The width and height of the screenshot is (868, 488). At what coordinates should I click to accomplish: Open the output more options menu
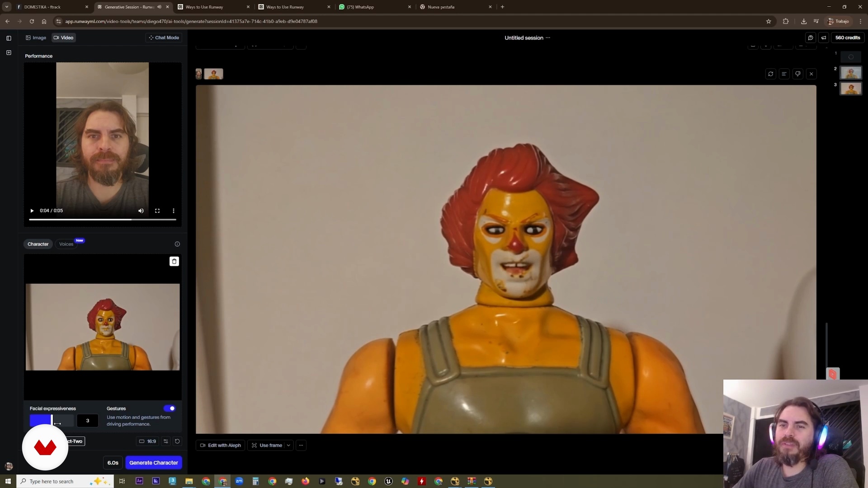(x=301, y=446)
